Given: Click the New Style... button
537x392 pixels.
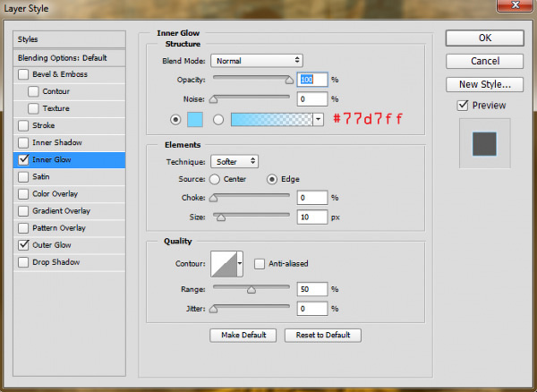Looking at the screenshot, I should pyautogui.click(x=484, y=84).
